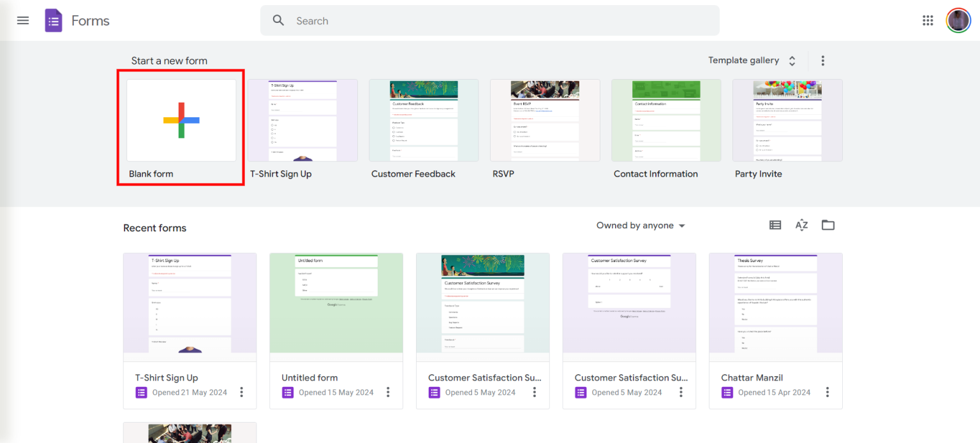Open options menu for Untitled form card
The width and height of the screenshot is (980, 443).
coord(388,392)
